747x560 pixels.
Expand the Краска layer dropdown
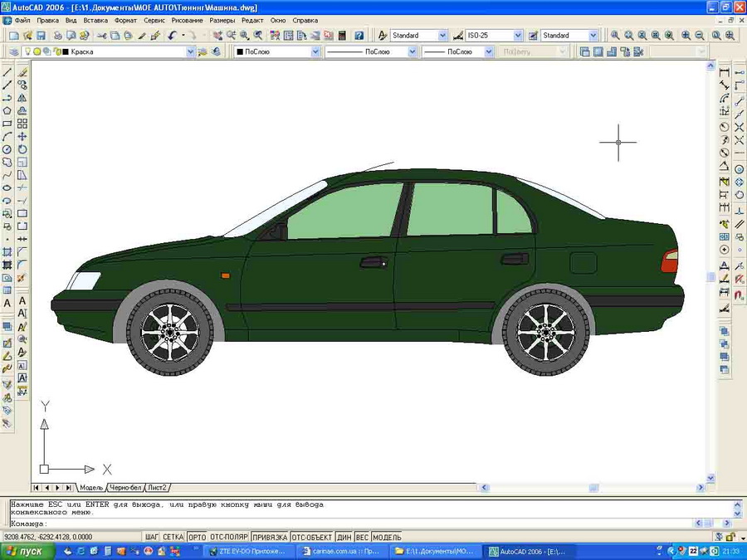click(x=190, y=51)
